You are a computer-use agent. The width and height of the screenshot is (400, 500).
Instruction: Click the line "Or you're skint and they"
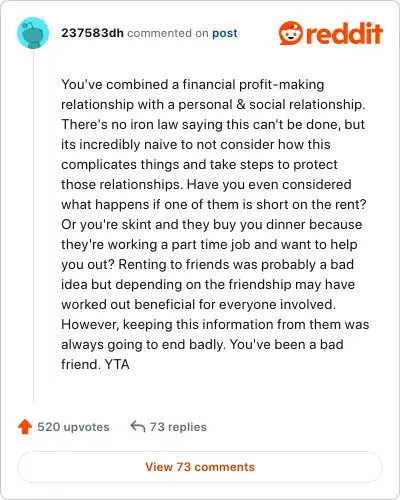[x=212, y=224]
